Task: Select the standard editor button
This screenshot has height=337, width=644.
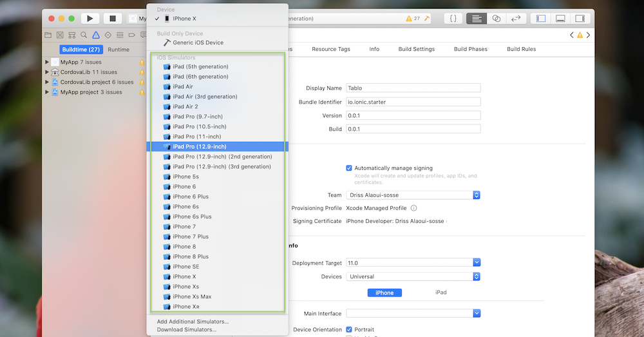Action: pyautogui.click(x=477, y=19)
